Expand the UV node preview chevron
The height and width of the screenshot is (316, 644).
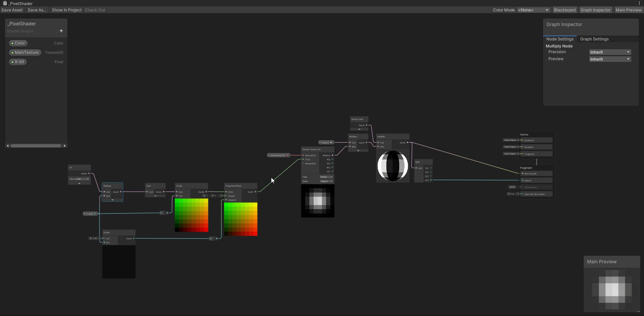[x=79, y=183]
